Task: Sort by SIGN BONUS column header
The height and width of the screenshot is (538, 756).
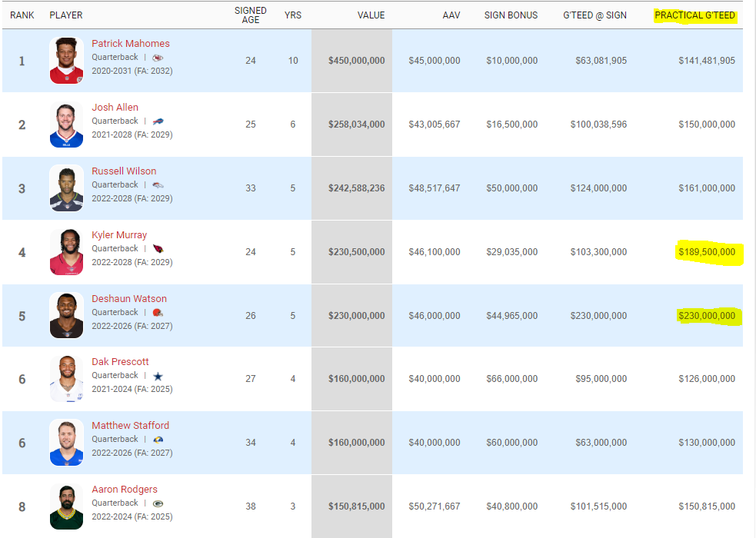Action: (x=511, y=15)
